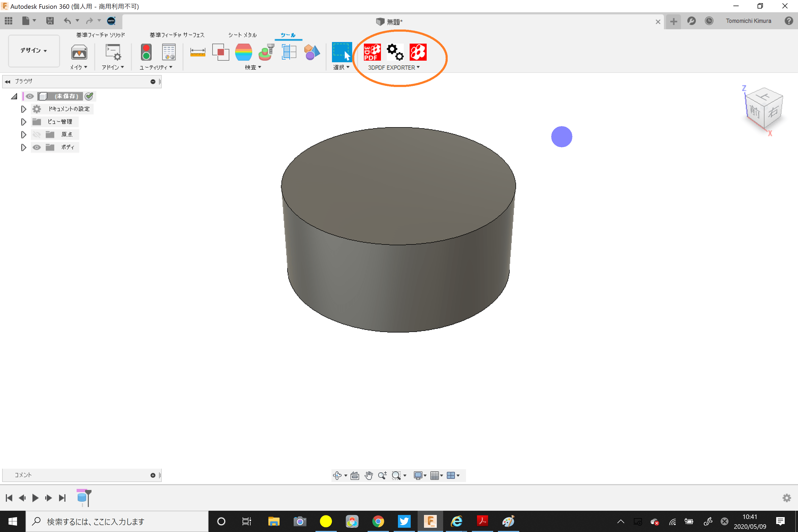
Task: Switch to the 基準フィーチャ サーフェス tab
Action: coord(177,35)
